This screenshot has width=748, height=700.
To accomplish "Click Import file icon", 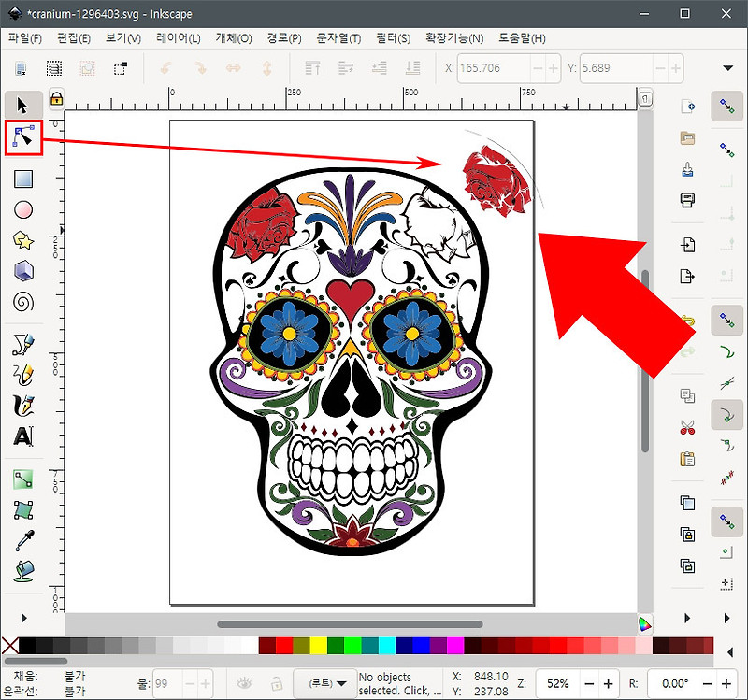I will 687,245.
